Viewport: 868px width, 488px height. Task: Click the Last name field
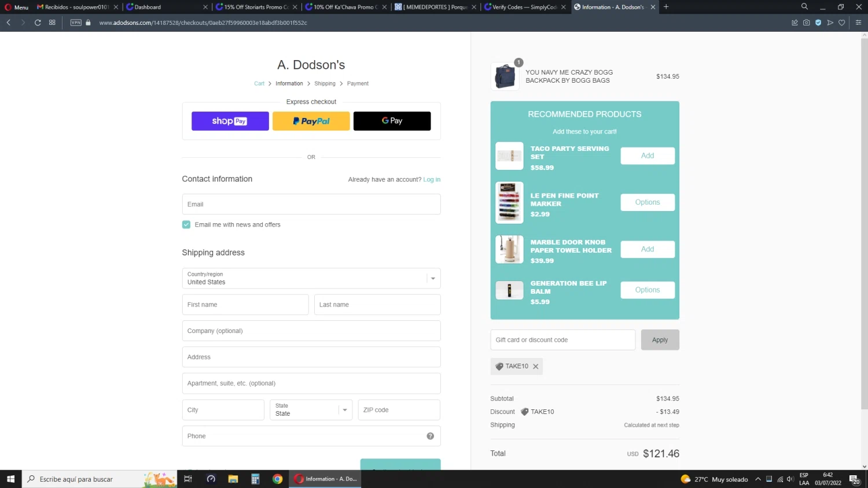(x=377, y=305)
